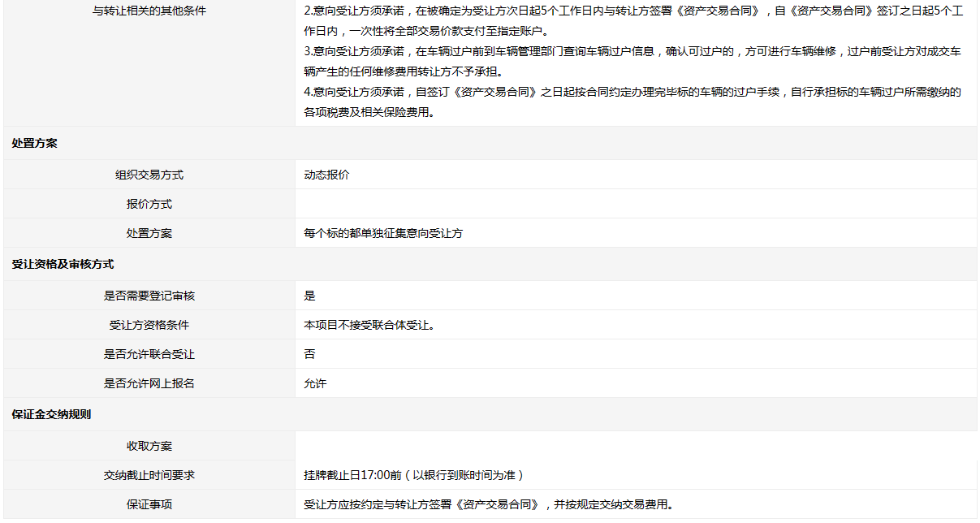The width and height of the screenshot is (980, 523).
Task: Click the paragraph starting with 3.意向受让方须承诺
Action: pos(632,62)
